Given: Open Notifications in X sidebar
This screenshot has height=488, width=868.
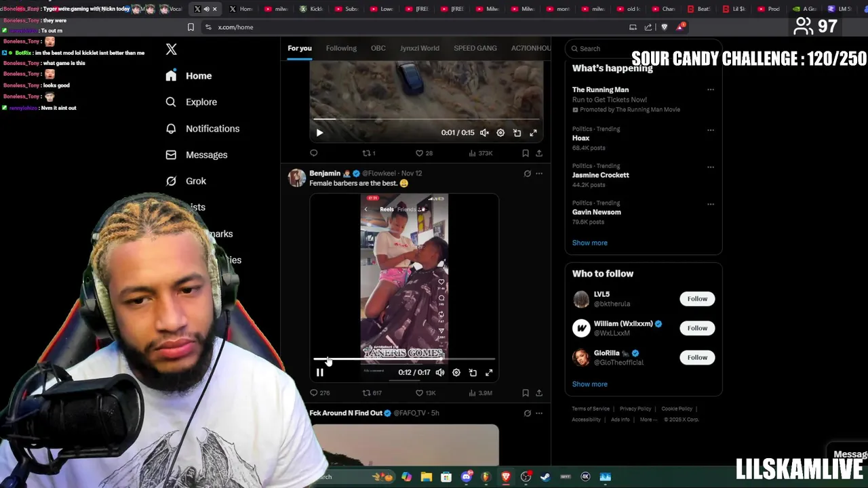Looking at the screenshot, I should click(x=202, y=128).
